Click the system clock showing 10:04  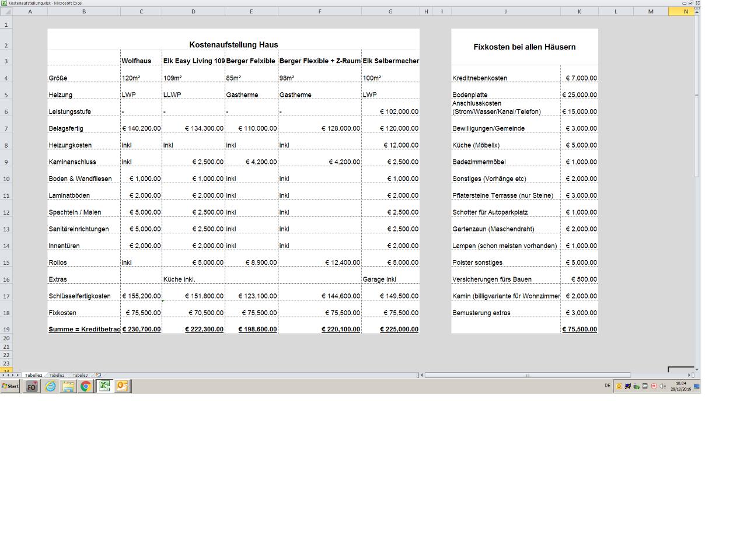click(x=681, y=386)
